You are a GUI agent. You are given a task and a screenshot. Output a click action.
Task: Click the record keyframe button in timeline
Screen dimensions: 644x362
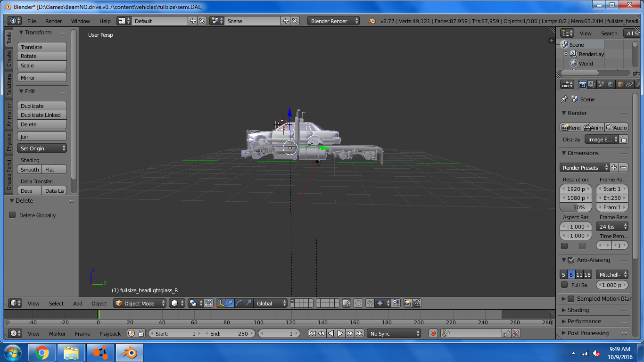coord(433,334)
